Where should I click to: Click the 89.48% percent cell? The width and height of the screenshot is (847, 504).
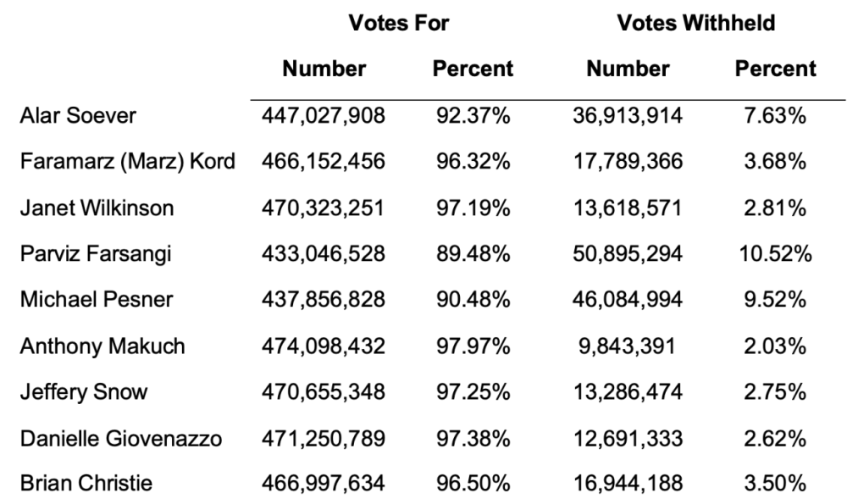click(x=473, y=254)
